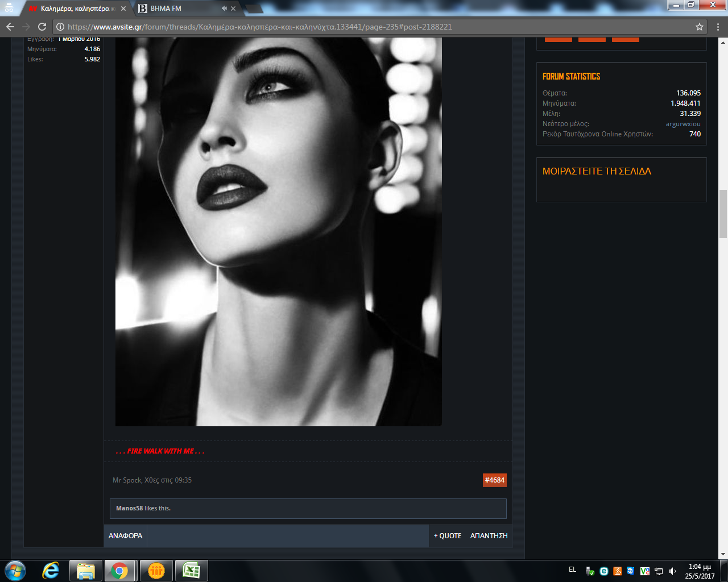Open the post number #4684 permalink
The width and height of the screenshot is (728, 582).
click(x=494, y=480)
